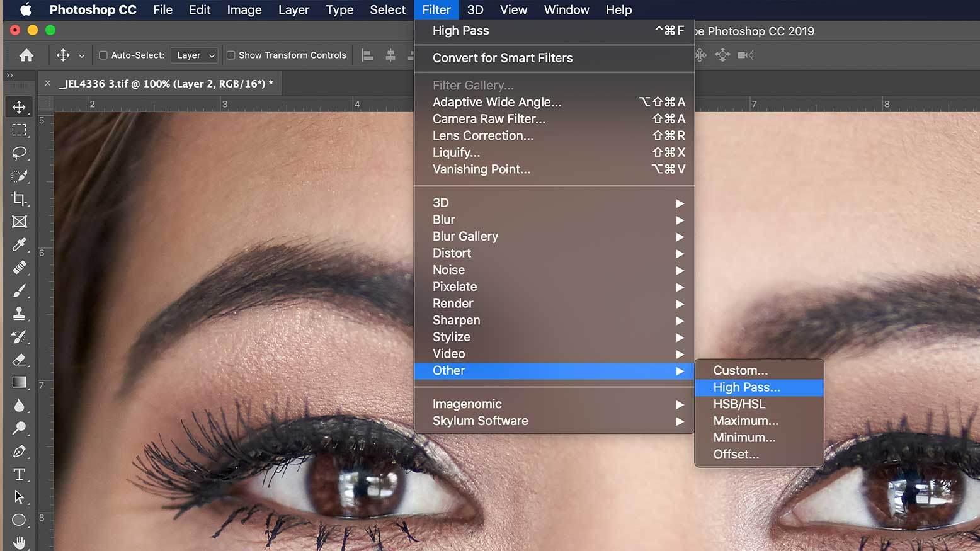Reapply last filter High Pass at menu top
This screenshot has width=980, height=551.
[x=554, y=31]
